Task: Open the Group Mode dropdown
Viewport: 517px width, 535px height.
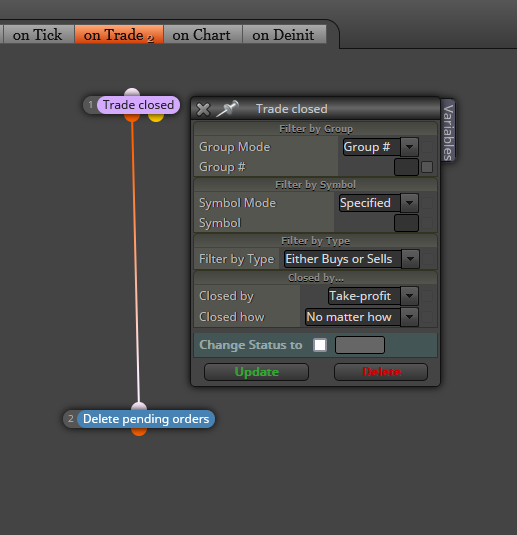Action: pyautogui.click(x=380, y=147)
